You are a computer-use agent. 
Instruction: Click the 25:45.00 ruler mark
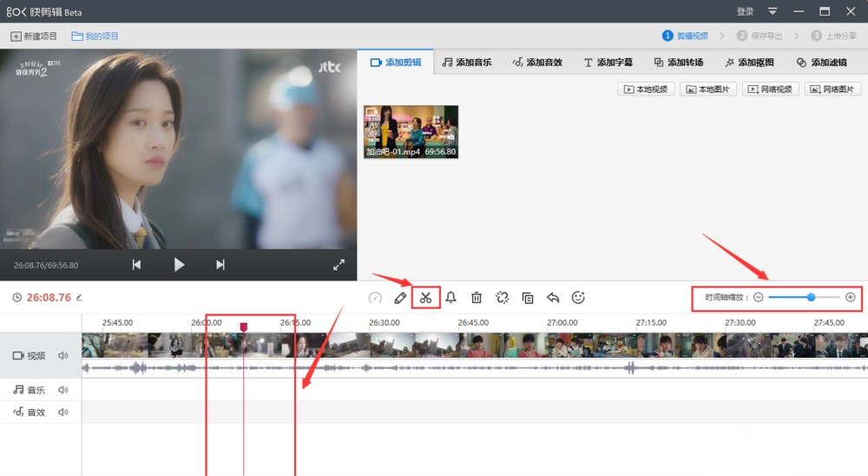tap(117, 322)
